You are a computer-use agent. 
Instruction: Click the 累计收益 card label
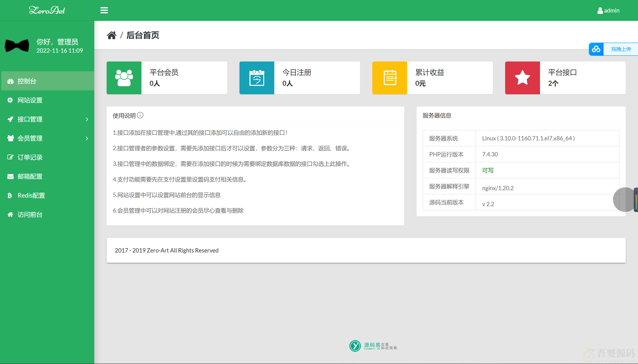tap(430, 73)
